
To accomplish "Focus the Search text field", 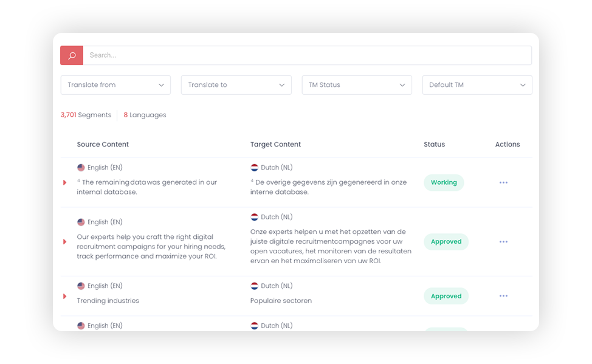I will click(x=308, y=55).
